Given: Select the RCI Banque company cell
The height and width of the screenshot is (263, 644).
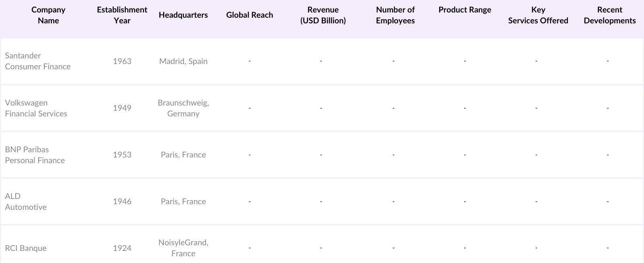Looking at the screenshot, I should pyautogui.click(x=26, y=248).
